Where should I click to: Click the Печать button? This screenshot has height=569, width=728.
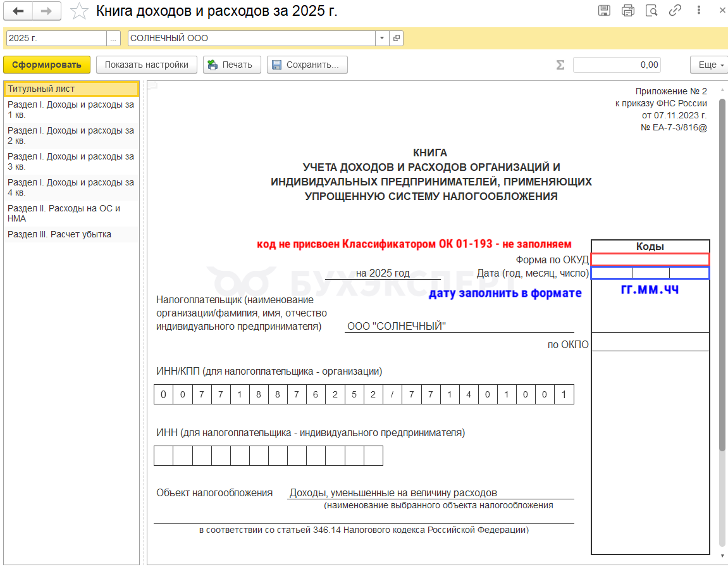point(231,65)
